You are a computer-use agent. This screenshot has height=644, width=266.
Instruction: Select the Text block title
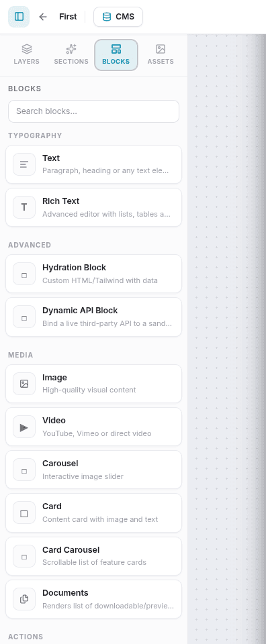pyautogui.click(x=51, y=158)
